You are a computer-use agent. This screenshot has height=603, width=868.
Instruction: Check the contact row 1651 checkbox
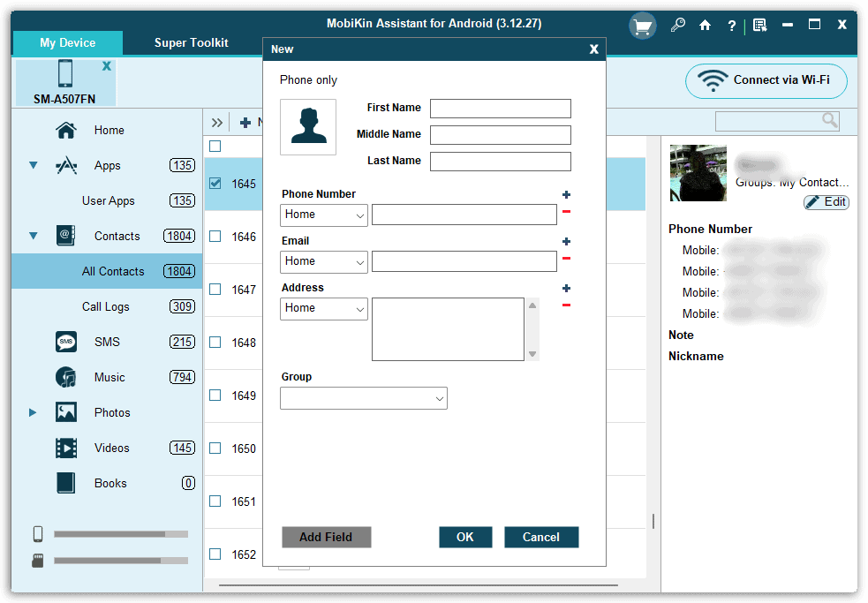(x=215, y=501)
